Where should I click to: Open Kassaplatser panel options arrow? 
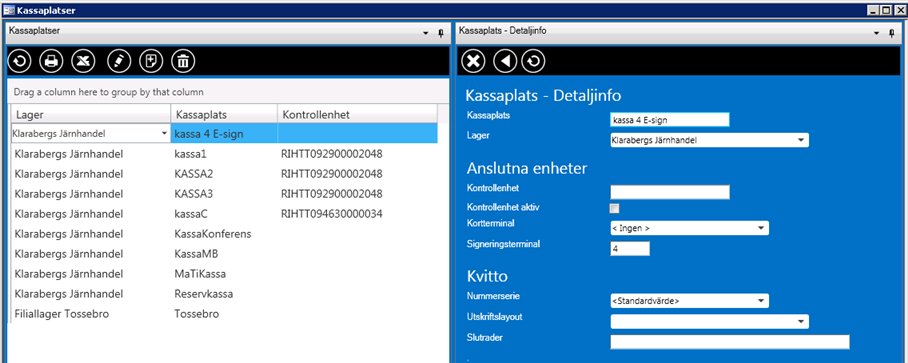(x=426, y=34)
